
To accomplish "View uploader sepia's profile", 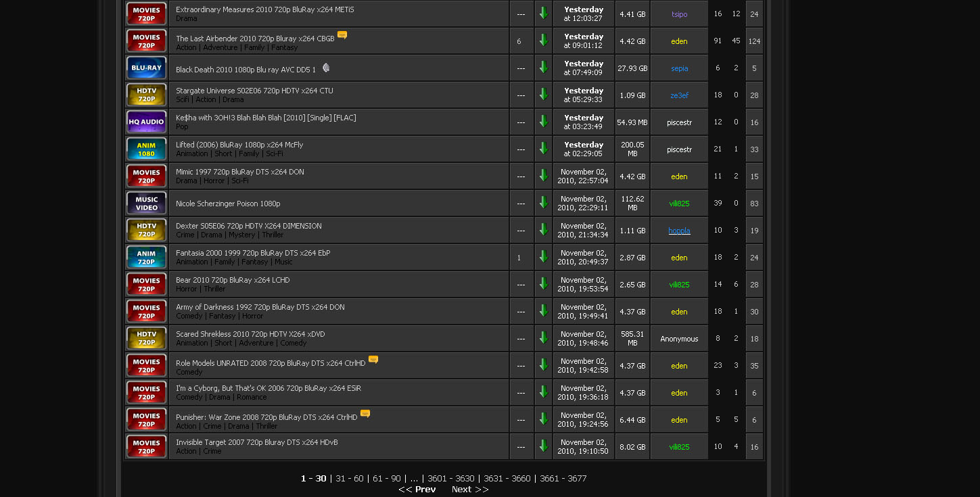I will [679, 68].
